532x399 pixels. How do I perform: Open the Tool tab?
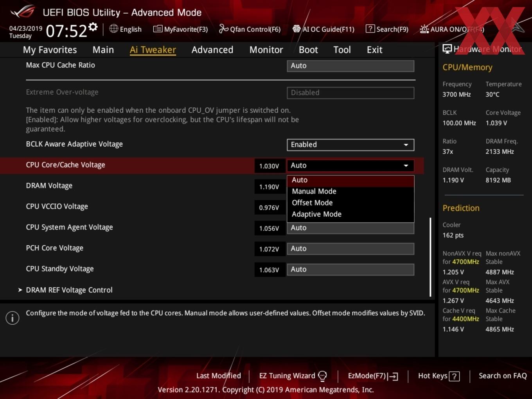click(x=342, y=50)
